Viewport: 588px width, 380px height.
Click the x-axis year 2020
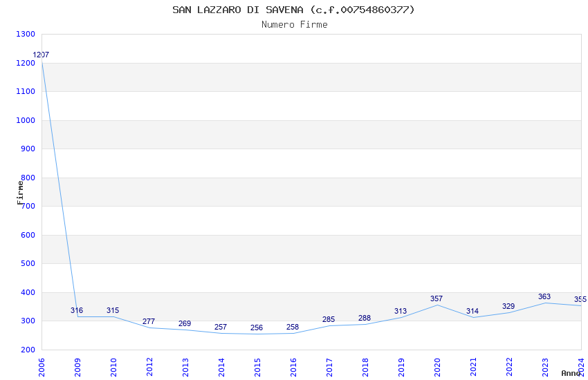click(x=438, y=367)
